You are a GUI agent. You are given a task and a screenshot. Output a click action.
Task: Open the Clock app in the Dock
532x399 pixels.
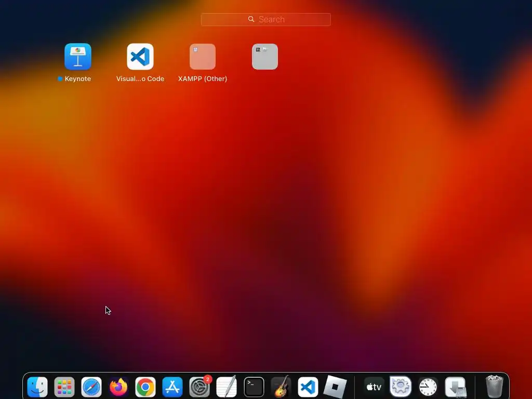(x=428, y=387)
